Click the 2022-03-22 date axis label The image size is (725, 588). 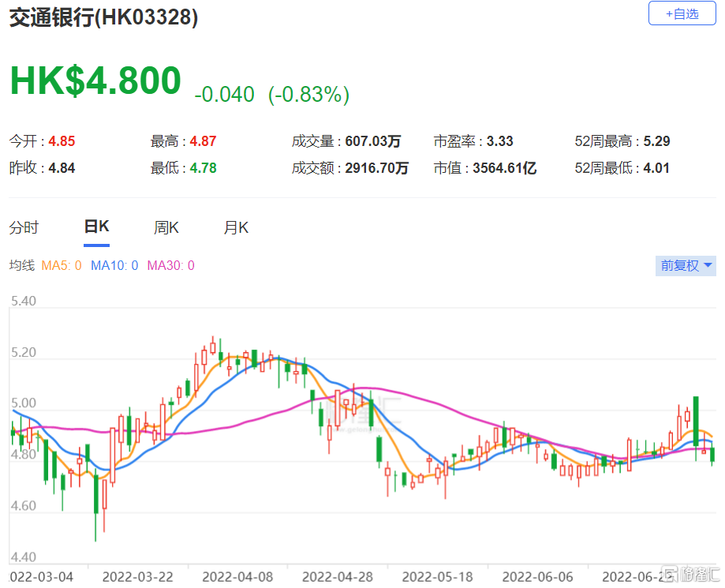click(137, 577)
